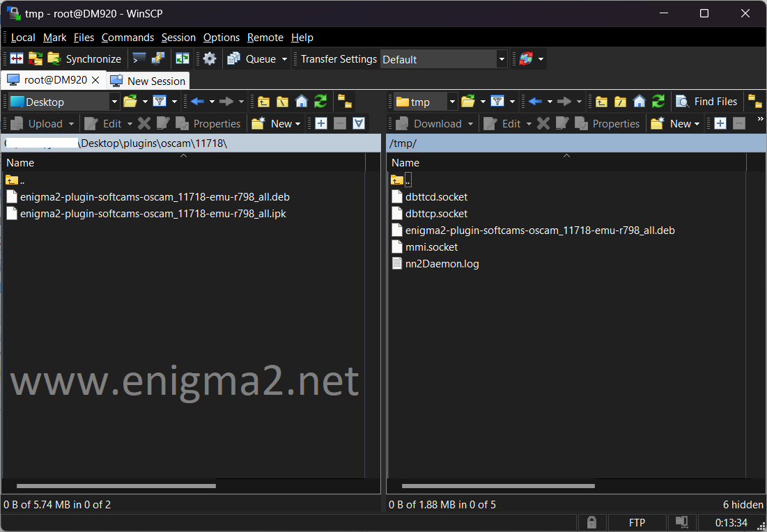Toggle remote directory tree icon
The height and width of the screenshot is (532, 767).
[x=755, y=102]
